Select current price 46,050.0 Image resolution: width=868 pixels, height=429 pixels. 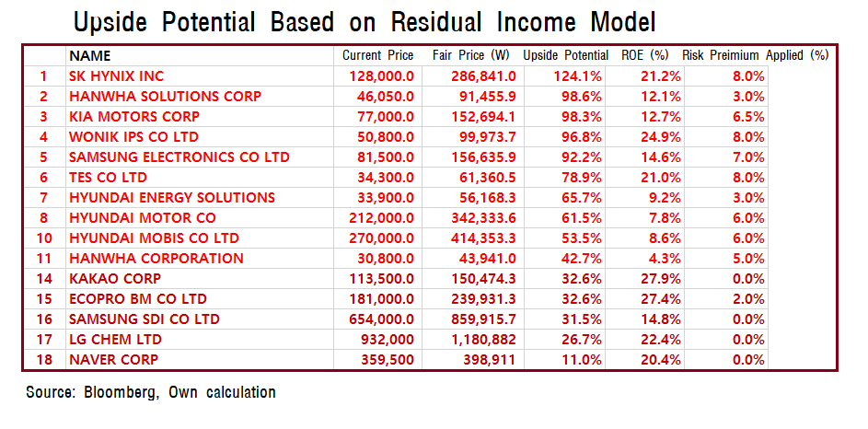pos(386,97)
